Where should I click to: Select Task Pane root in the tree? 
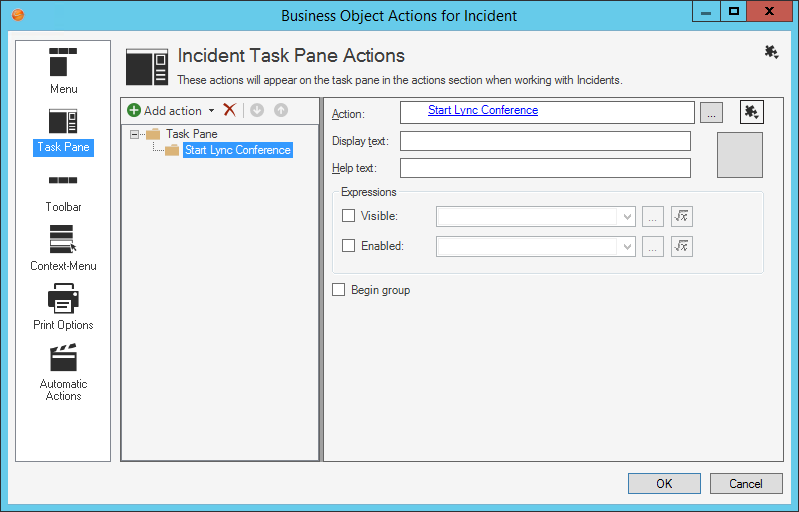click(x=192, y=134)
